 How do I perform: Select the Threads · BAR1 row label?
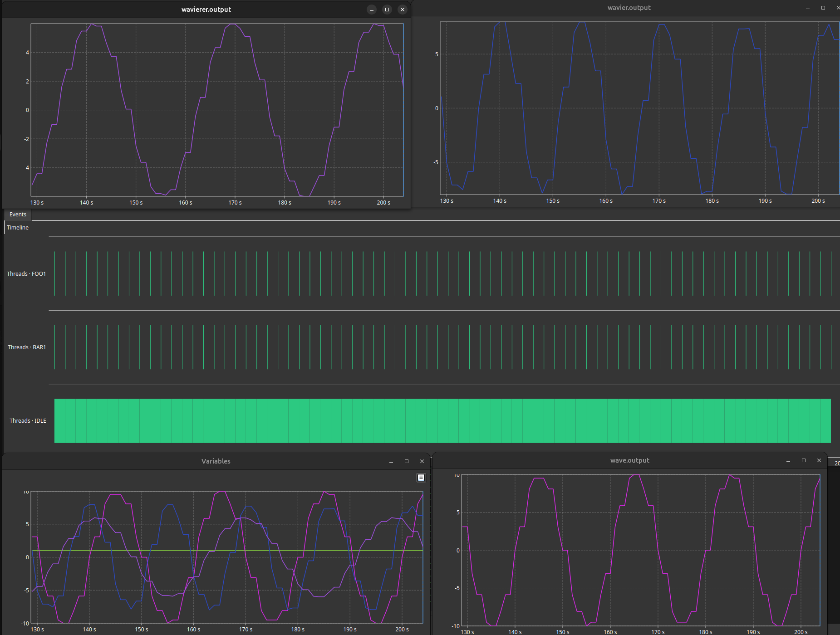click(x=27, y=347)
